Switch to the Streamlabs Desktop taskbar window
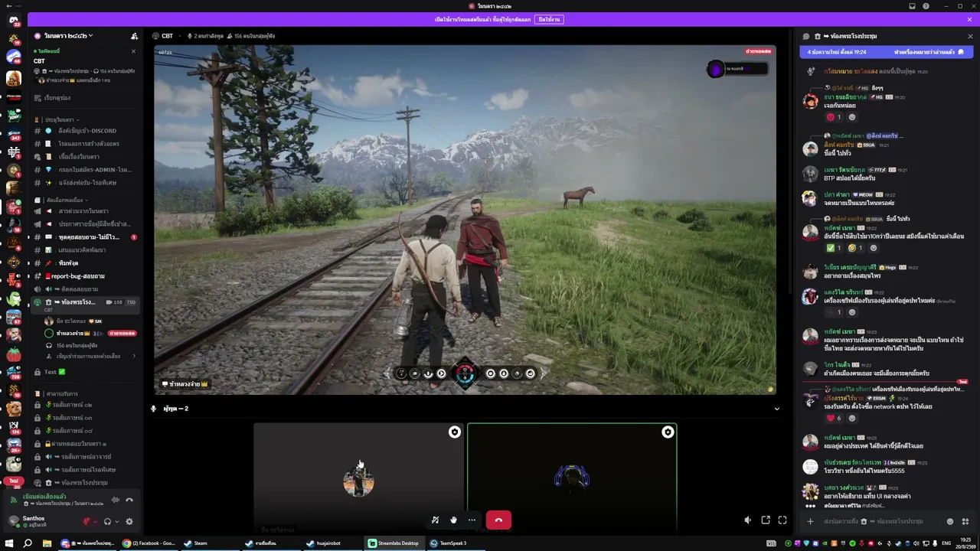 coord(394,543)
